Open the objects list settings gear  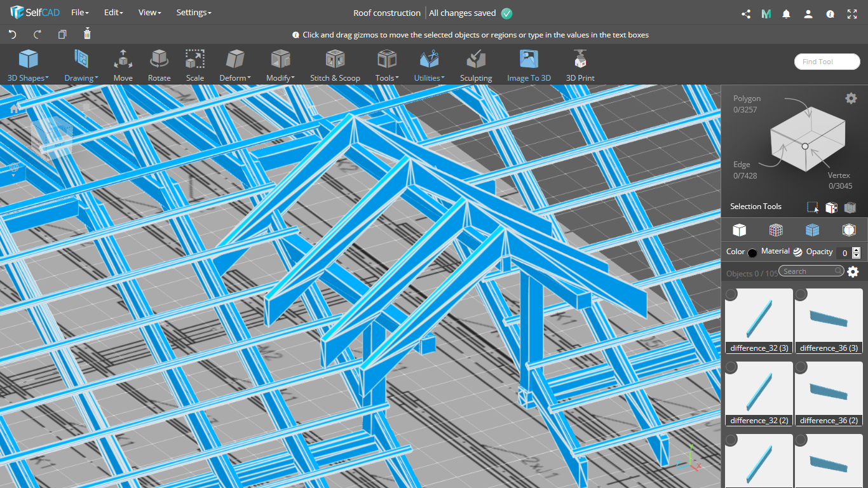(x=853, y=272)
